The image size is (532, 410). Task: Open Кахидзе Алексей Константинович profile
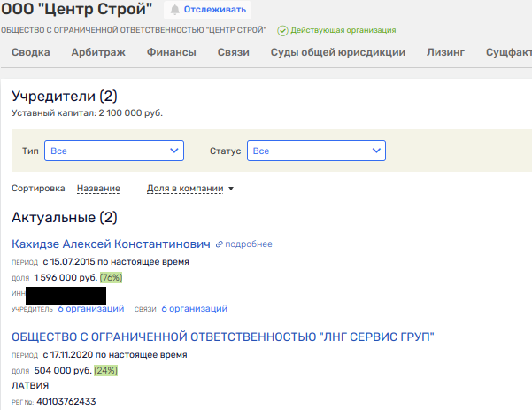coord(111,244)
